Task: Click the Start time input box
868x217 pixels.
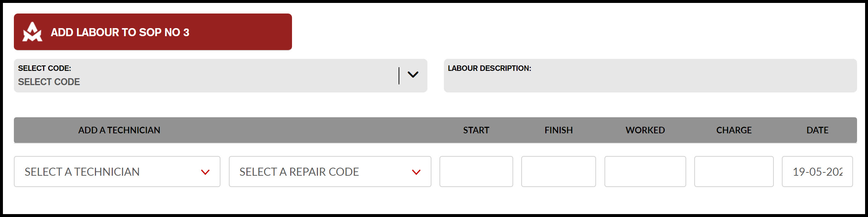Action: click(476, 172)
